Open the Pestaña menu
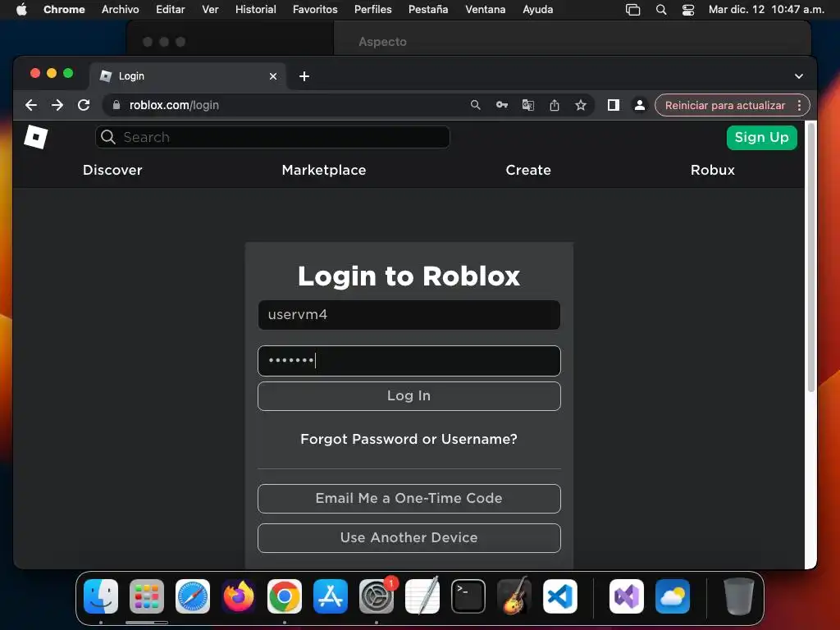Viewport: 840px width, 630px height. 428,10
